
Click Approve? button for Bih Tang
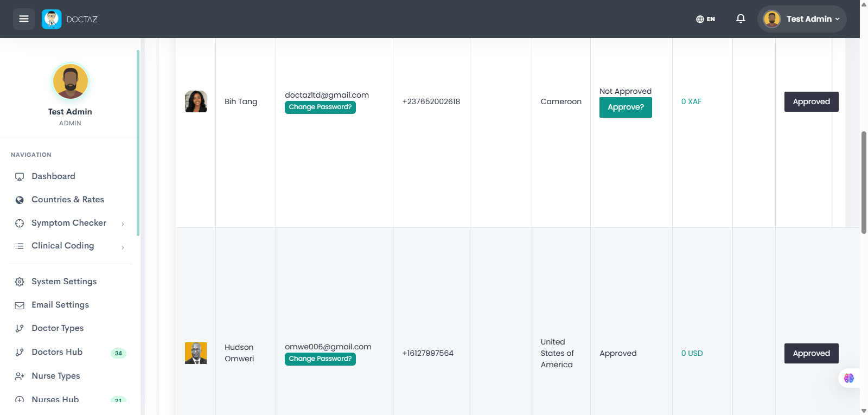(626, 107)
